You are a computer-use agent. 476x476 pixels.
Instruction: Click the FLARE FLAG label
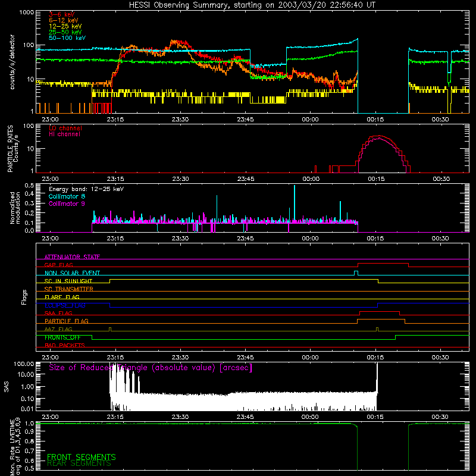(x=62, y=297)
